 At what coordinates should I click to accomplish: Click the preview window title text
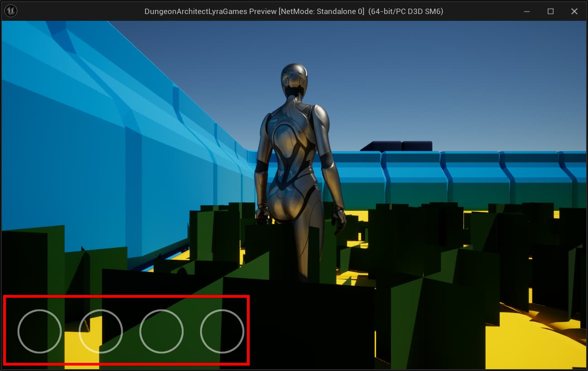(294, 11)
